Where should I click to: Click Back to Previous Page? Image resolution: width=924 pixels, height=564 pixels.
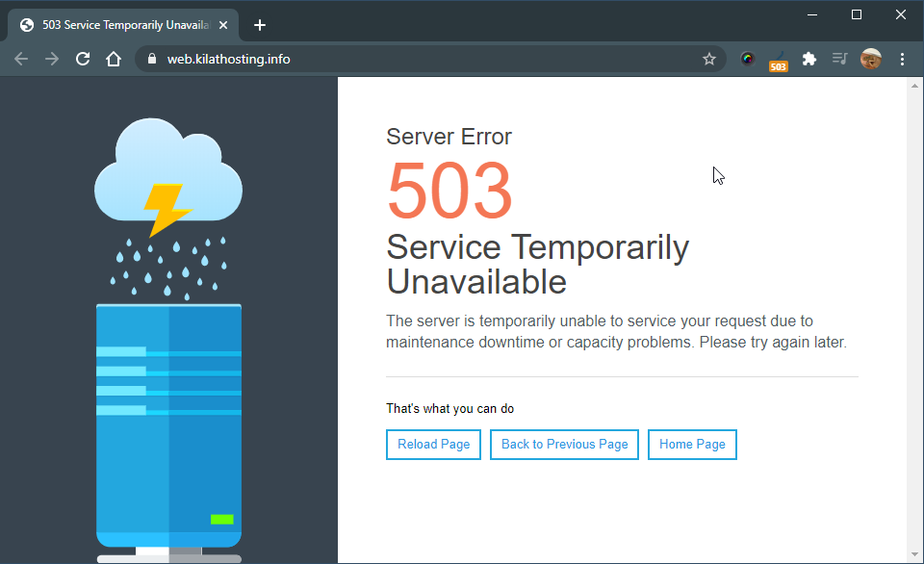point(564,444)
